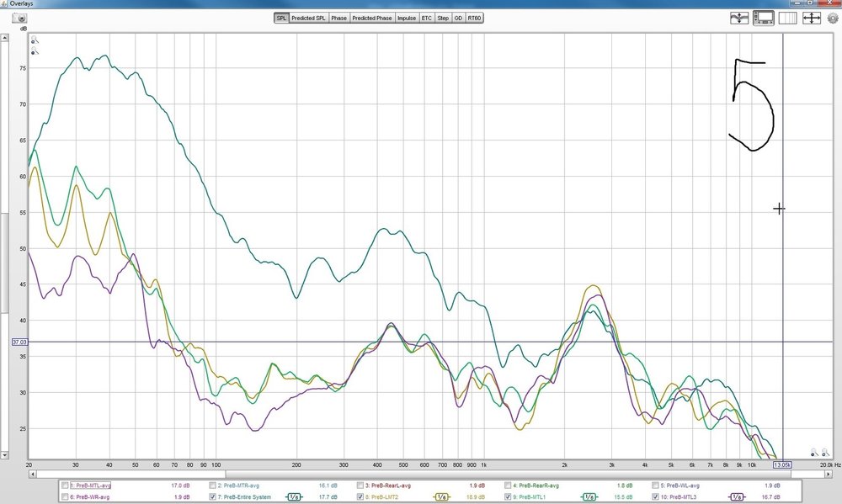Click the PreB-Entire System trace label

[244, 497]
